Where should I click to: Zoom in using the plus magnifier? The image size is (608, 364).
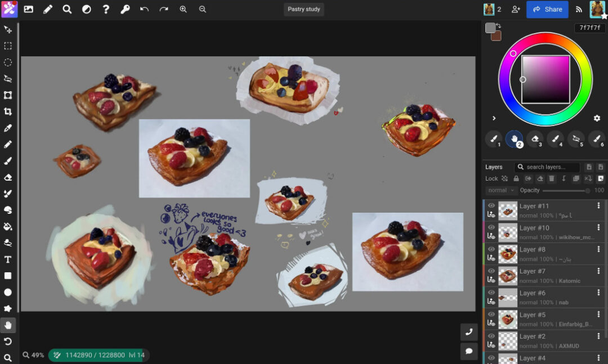pyautogui.click(x=183, y=10)
